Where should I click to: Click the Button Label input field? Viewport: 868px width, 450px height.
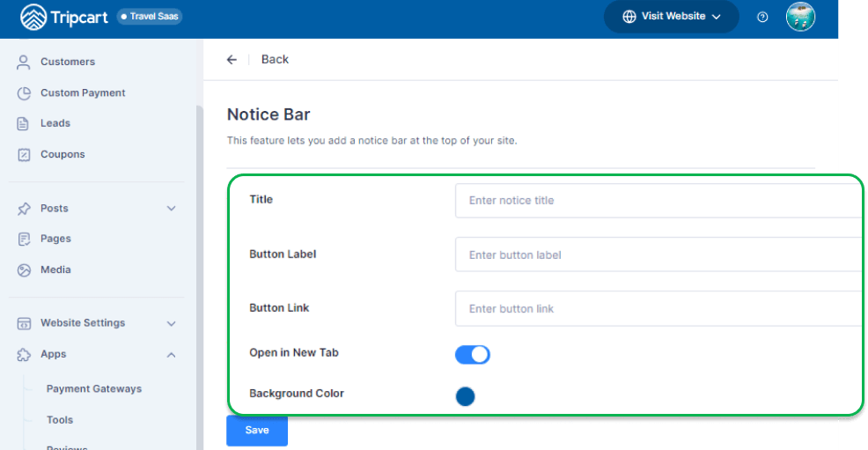pyautogui.click(x=658, y=255)
